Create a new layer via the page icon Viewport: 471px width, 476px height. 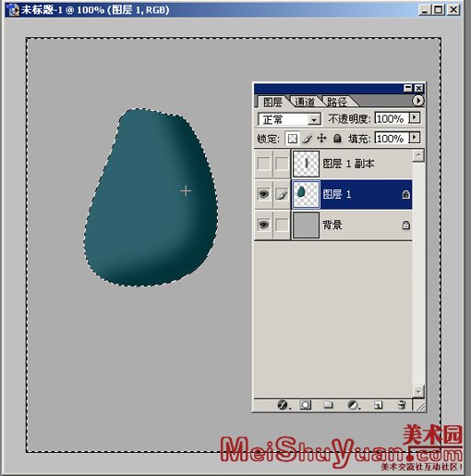pos(379,405)
